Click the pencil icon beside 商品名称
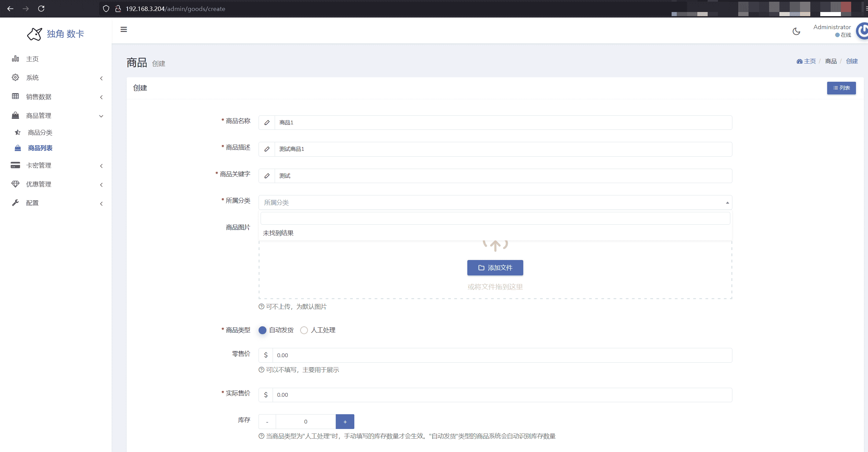 pyautogui.click(x=267, y=122)
